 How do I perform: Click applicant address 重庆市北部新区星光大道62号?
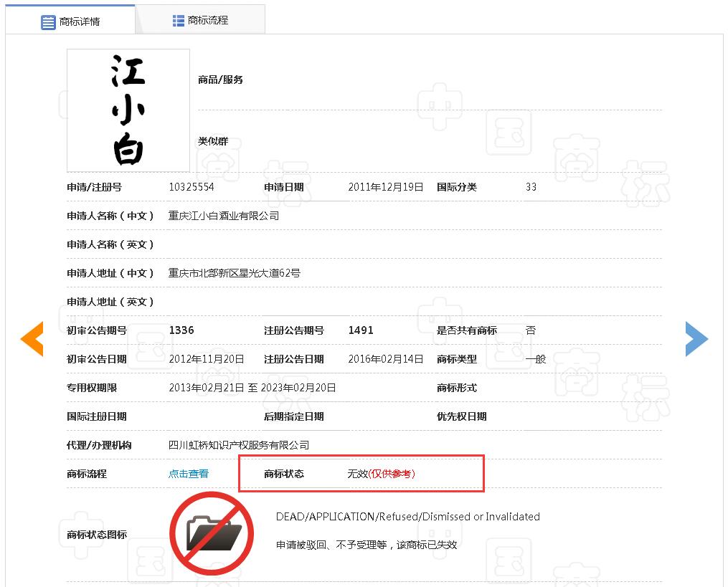[234, 273]
